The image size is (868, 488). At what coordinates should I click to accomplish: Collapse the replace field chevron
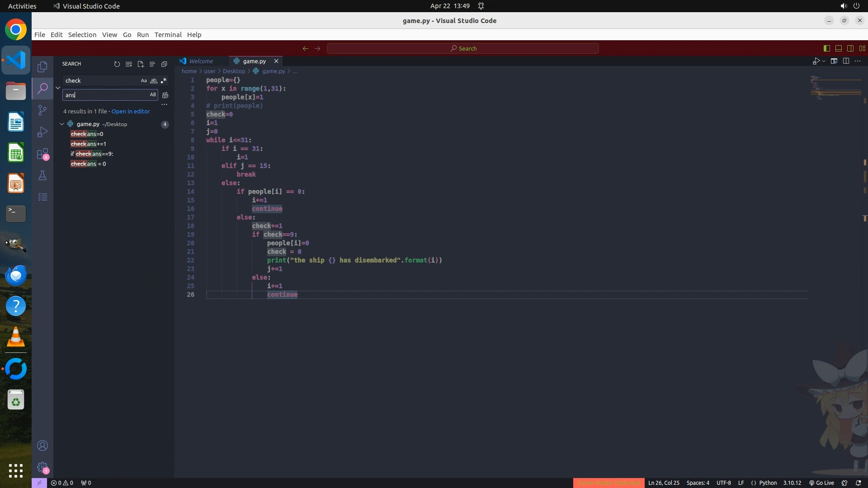(58, 88)
